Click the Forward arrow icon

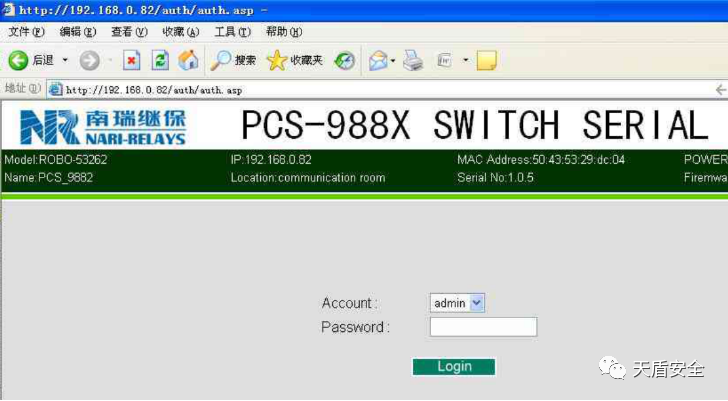[x=89, y=61]
